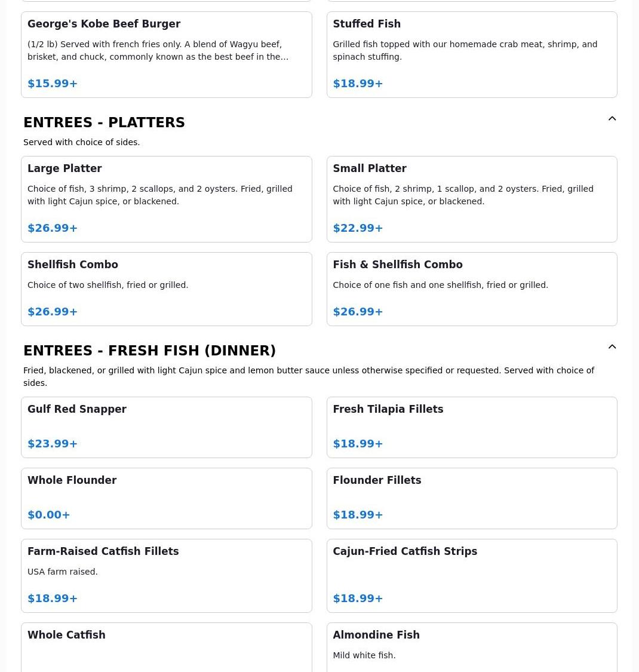Open George's Kobe Beef Burger item

pyautogui.click(x=166, y=54)
